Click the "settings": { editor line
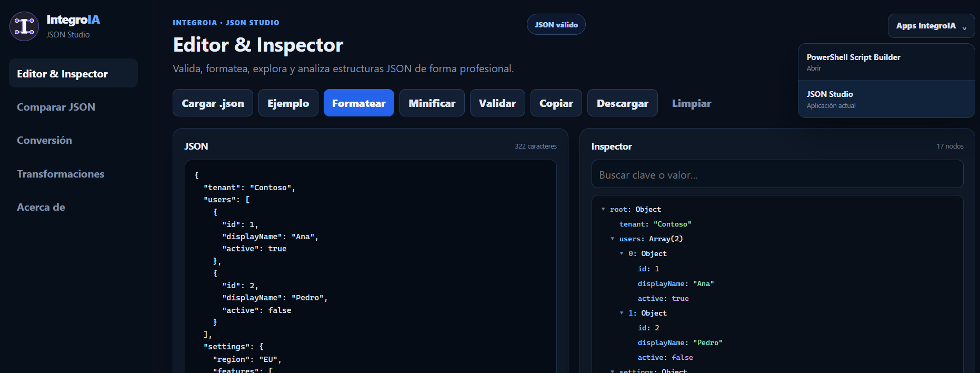This screenshot has height=373, width=980. click(x=233, y=347)
